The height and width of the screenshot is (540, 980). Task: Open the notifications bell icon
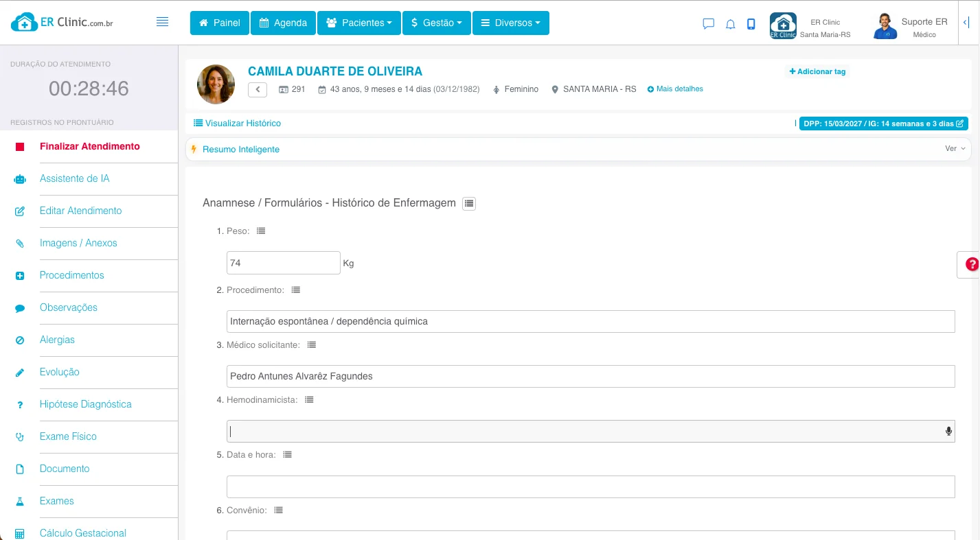(x=731, y=24)
